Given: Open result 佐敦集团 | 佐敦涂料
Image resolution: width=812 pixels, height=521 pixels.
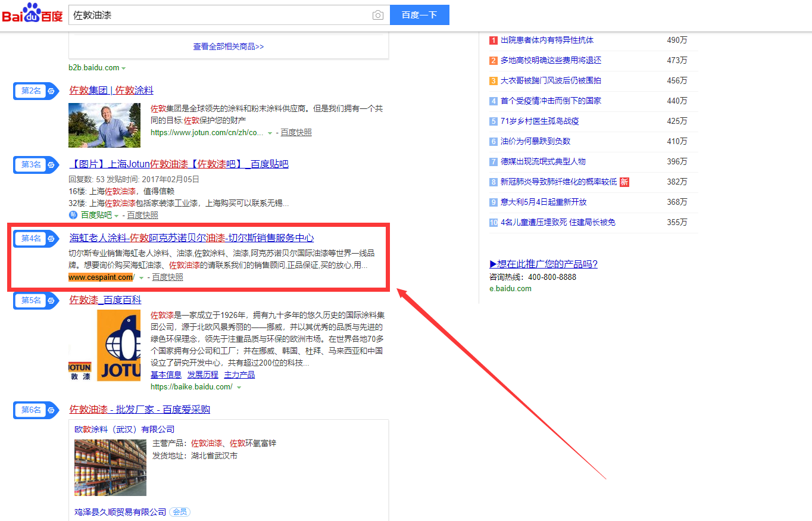Looking at the screenshot, I should tap(111, 91).
